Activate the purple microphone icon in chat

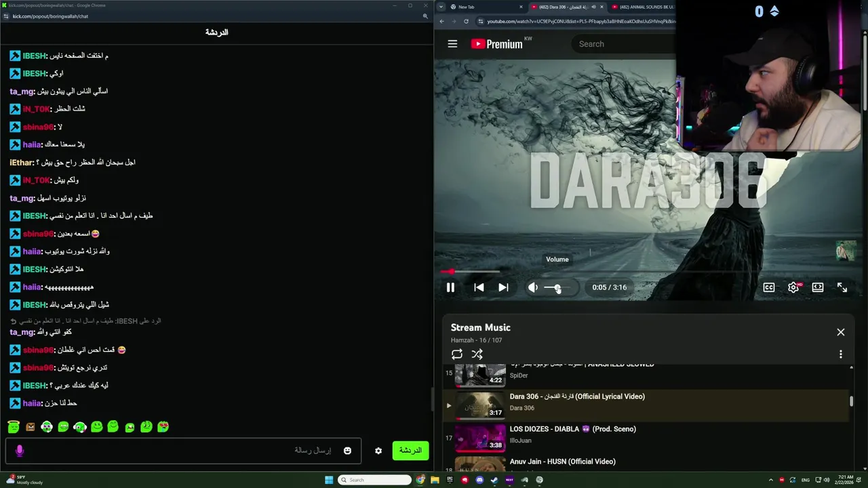click(19, 451)
